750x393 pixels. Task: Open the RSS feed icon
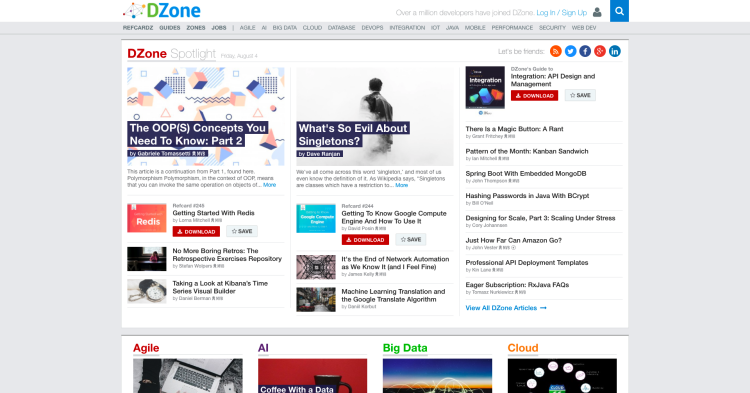[555, 51]
